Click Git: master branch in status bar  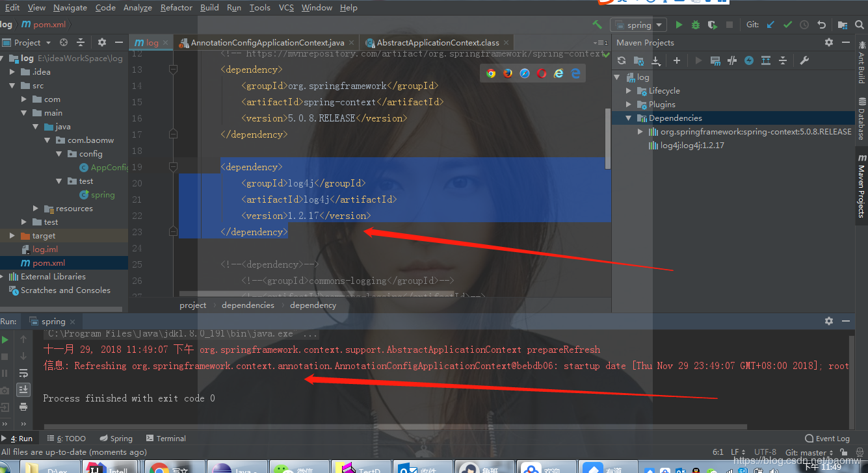coord(809,452)
